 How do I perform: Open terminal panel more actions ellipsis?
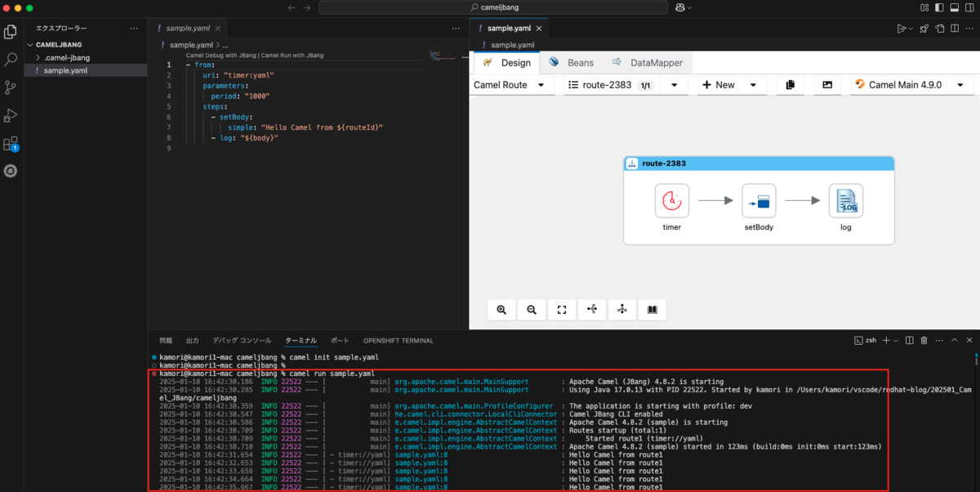click(x=940, y=340)
